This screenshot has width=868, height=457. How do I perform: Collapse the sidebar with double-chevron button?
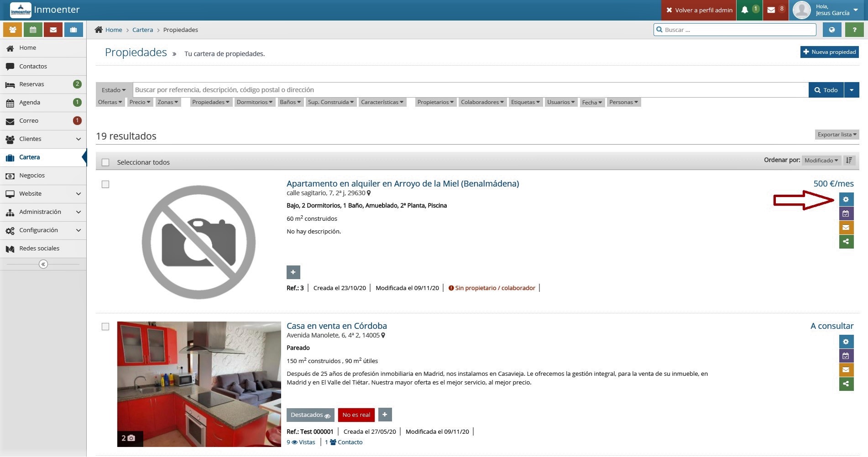point(43,264)
